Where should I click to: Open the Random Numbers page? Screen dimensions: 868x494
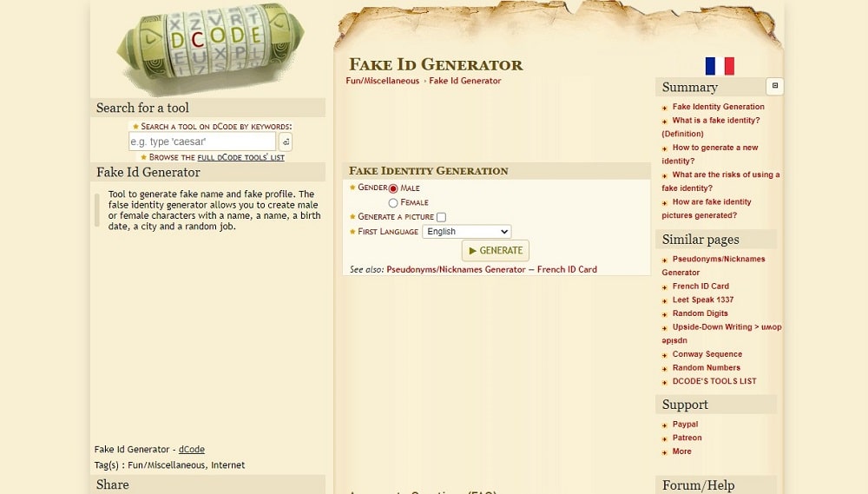tap(706, 368)
